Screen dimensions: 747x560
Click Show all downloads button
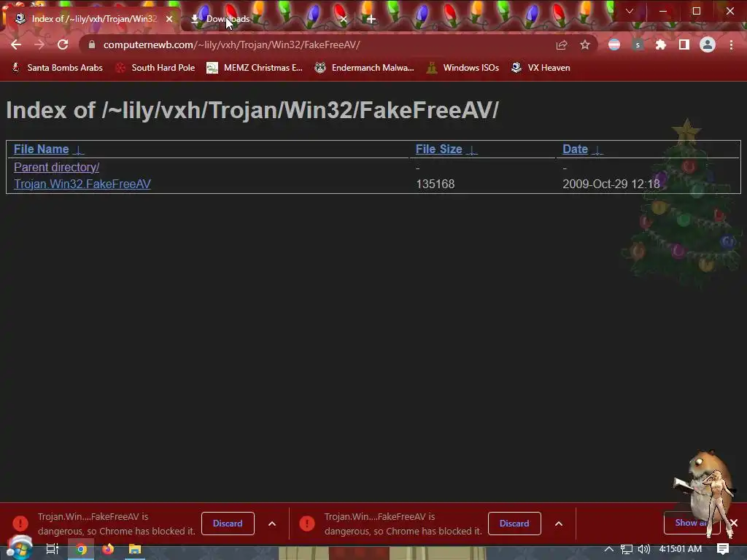(x=692, y=523)
